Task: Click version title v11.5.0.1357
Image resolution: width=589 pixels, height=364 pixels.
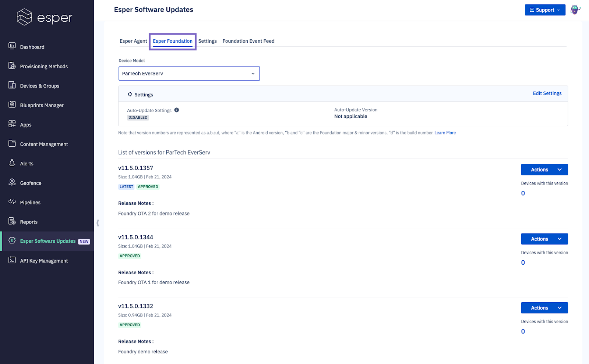Action: (x=135, y=168)
